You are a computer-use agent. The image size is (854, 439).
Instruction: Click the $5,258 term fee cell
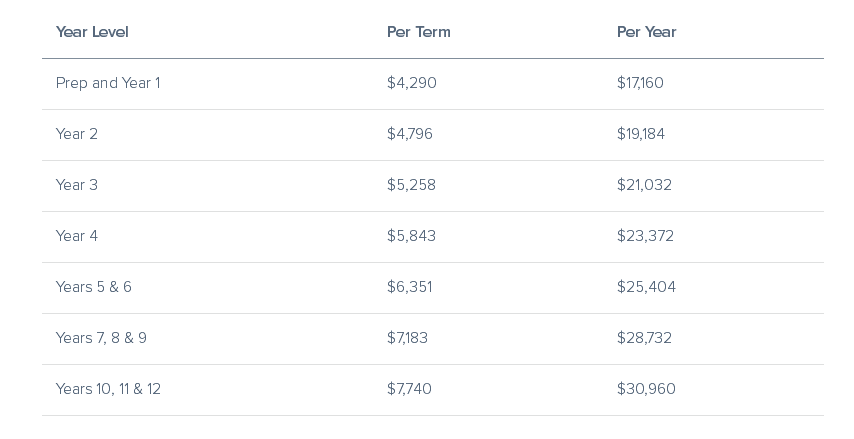[x=411, y=185]
